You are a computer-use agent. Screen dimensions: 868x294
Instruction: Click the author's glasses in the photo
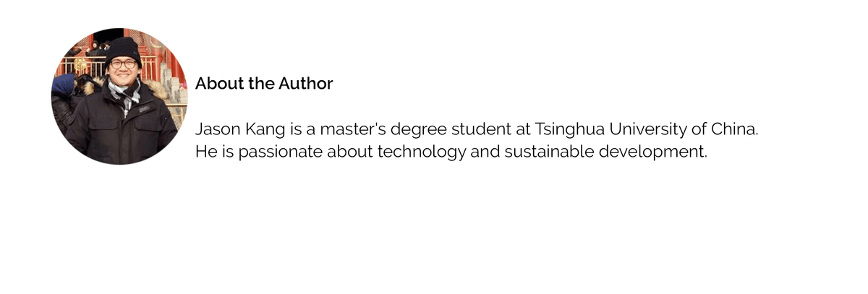(122, 64)
